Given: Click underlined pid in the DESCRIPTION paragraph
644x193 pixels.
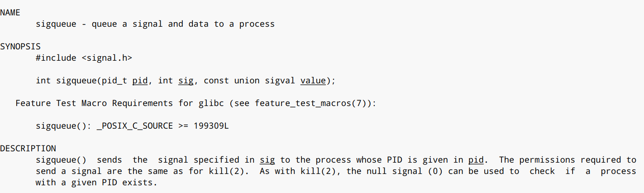Looking at the screenshot, I should point(475,160).
